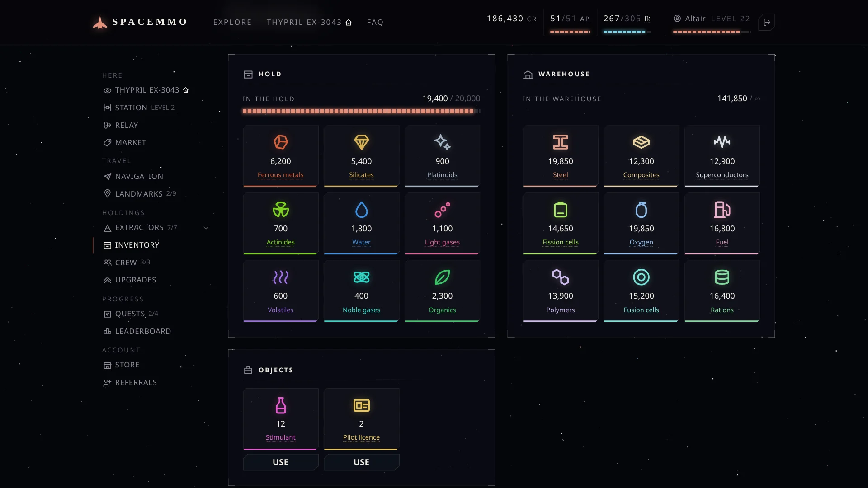Click the Steel beam icon in Warehouse

point(561,142)
